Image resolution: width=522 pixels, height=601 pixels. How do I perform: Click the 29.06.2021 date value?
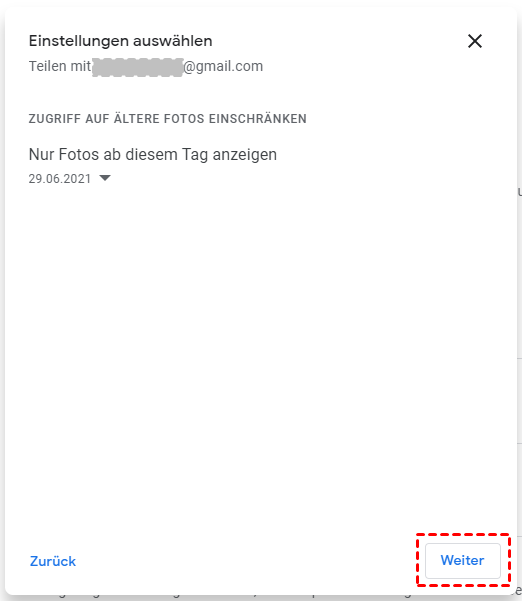[x=60, y=179]
